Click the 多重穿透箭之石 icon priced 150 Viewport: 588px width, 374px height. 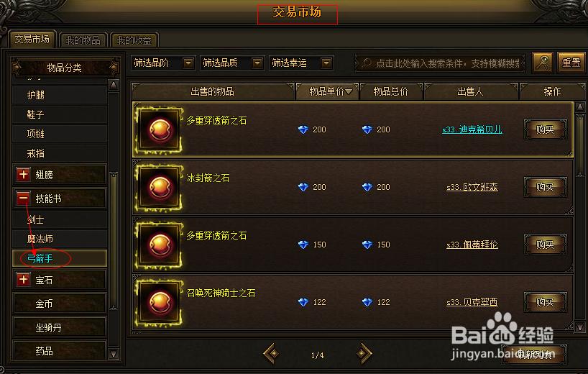pyautogui.click(x=160, y=245)
